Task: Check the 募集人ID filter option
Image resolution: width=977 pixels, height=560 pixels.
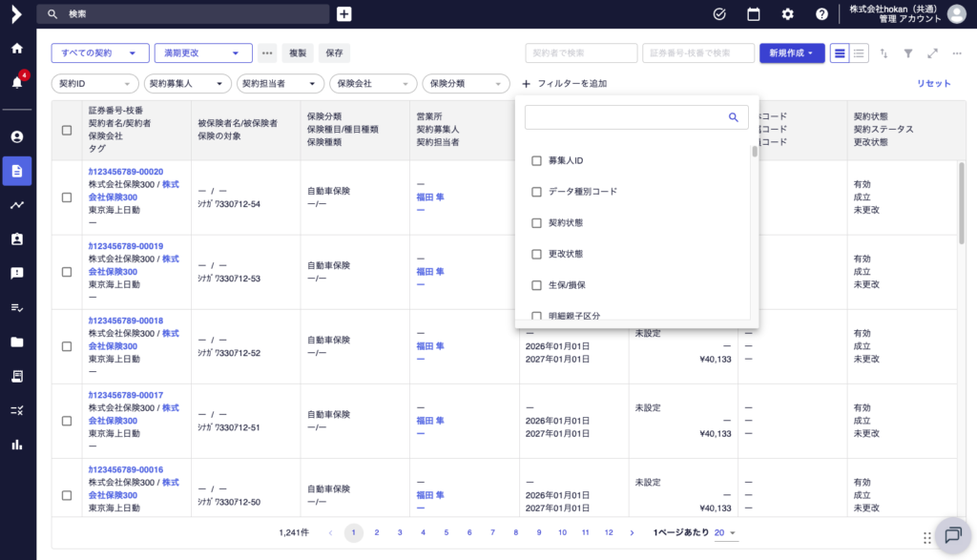Action: [x=536, y=160]
